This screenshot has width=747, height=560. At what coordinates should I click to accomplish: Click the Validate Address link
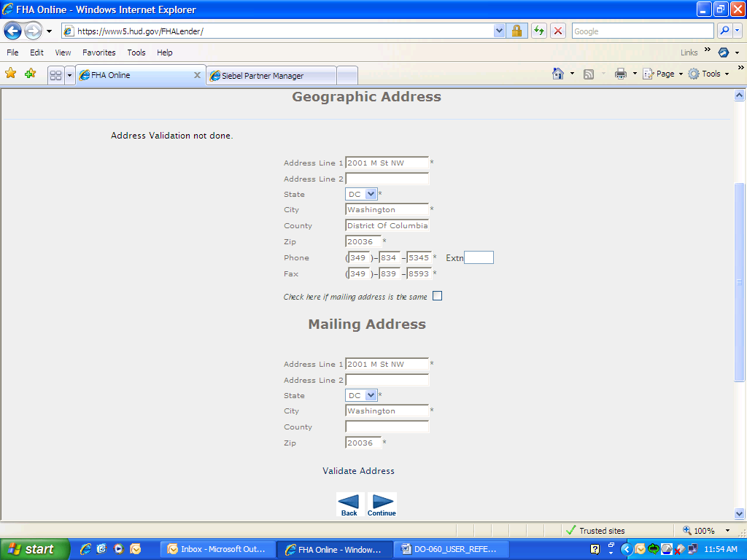tap(358, 471)
